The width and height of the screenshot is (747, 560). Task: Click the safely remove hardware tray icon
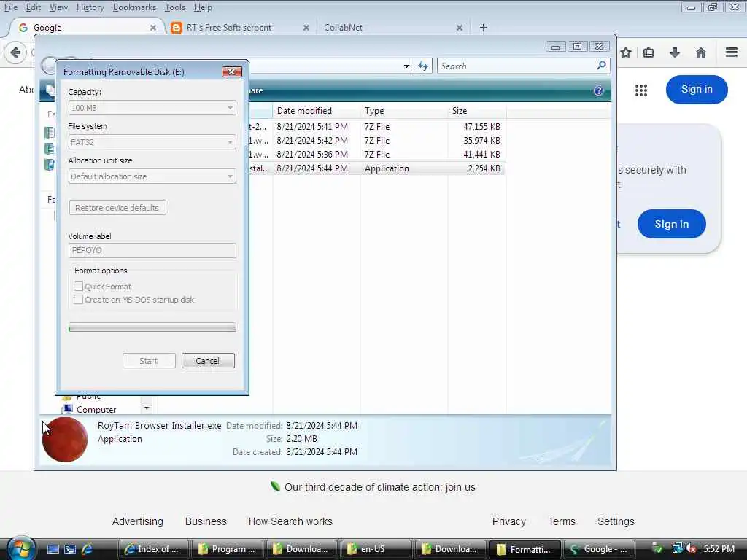click(657, 549)
